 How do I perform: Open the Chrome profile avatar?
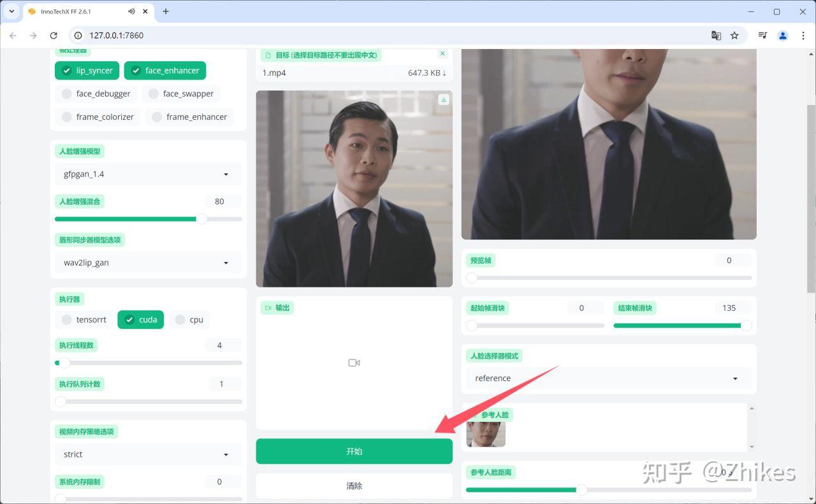coord(783,36)
